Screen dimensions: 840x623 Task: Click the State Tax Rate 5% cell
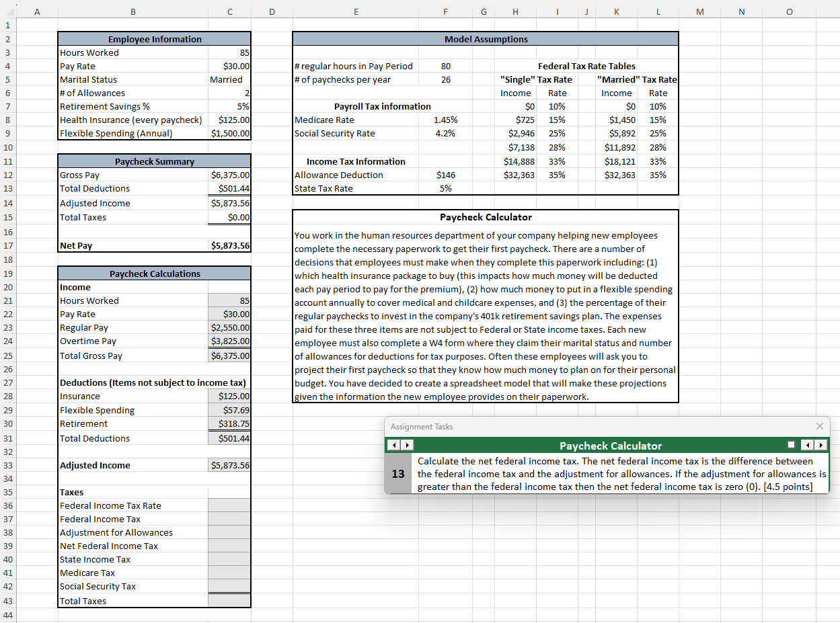445,188
